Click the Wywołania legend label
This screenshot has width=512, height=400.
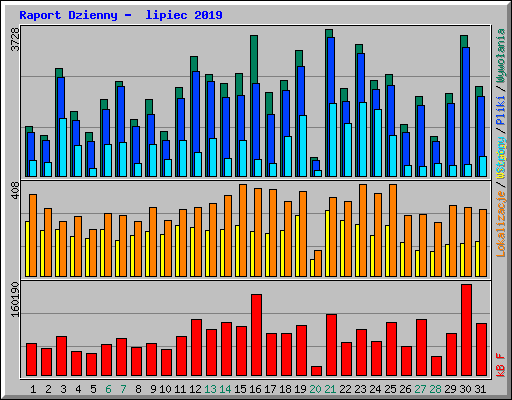(x=501, y=56)
